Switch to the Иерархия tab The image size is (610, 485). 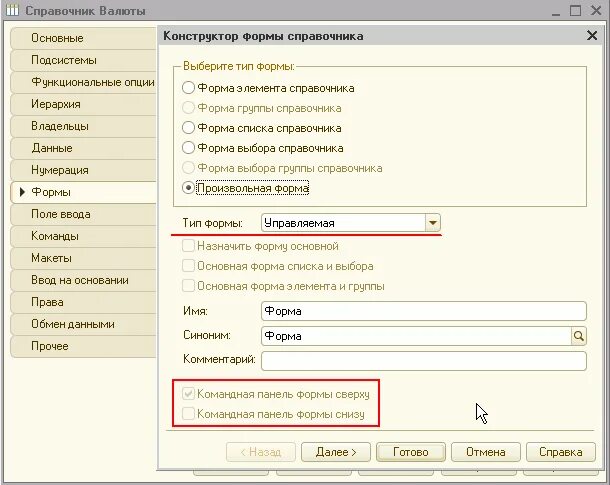click(x=83, y=104)
